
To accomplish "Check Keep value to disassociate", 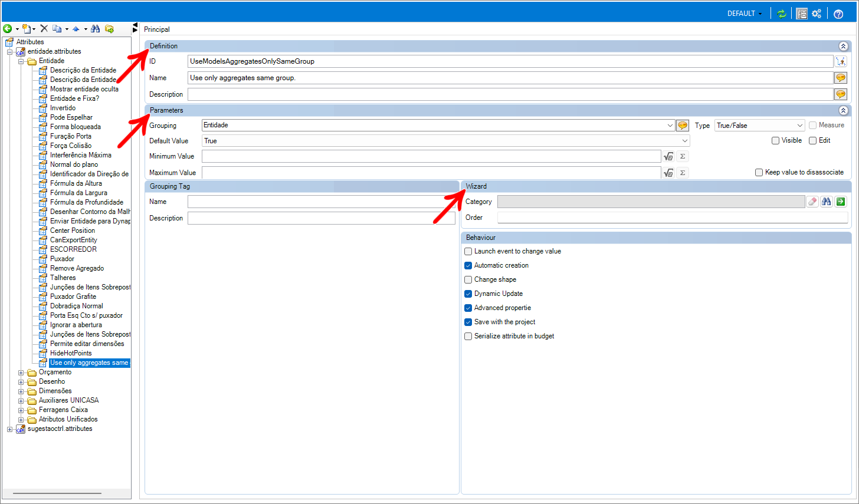I will point(759,173).
